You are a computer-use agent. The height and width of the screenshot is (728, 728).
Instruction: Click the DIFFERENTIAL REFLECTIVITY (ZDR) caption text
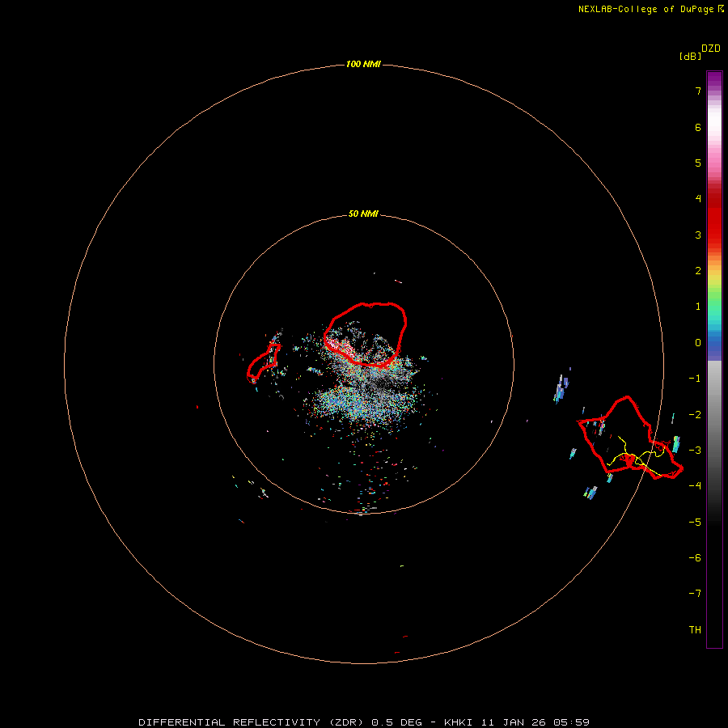(251, 722)
